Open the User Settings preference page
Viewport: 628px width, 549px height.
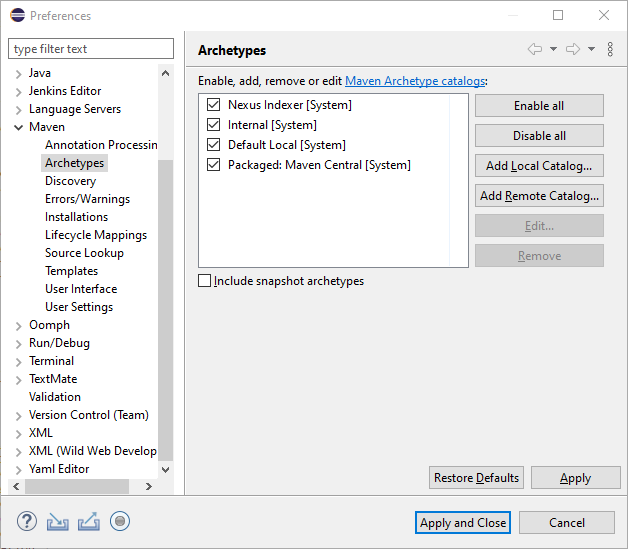point(79,307)
